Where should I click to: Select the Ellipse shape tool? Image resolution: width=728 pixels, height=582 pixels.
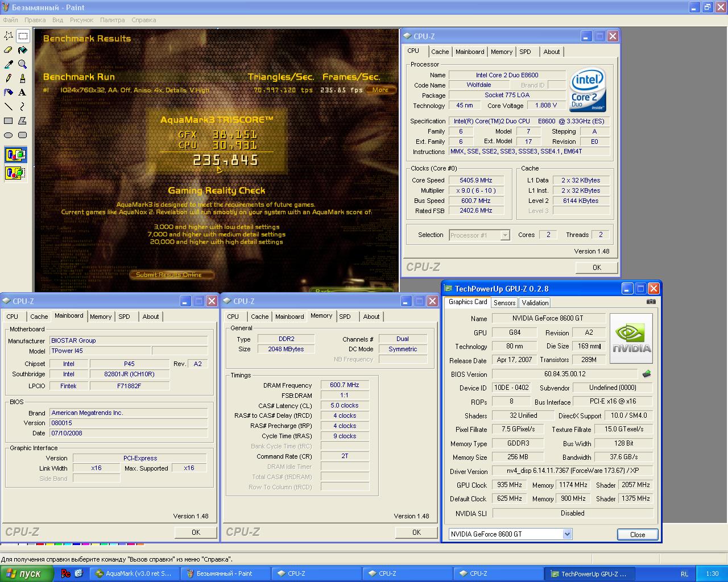pos(9,135)
